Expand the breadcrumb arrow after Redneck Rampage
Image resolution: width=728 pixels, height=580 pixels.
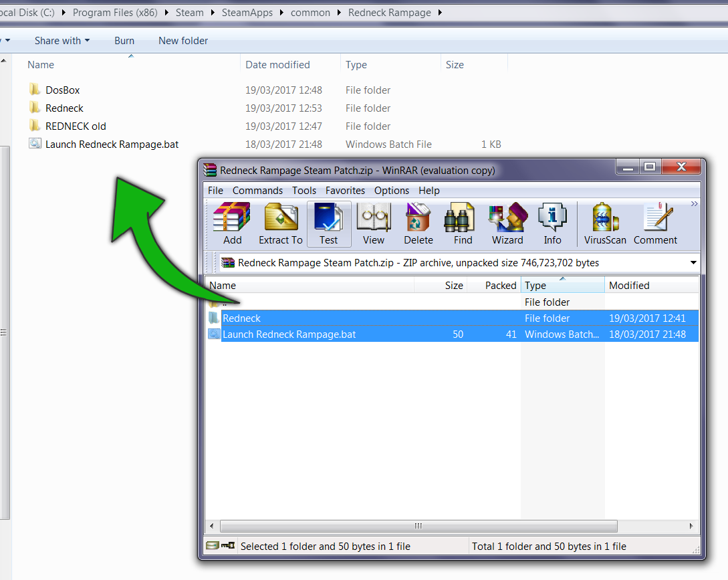click(440, 13)
